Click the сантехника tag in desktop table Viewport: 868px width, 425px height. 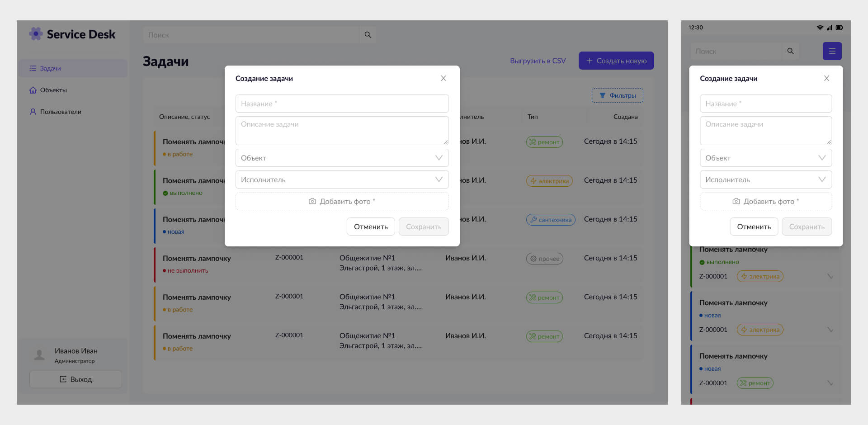551,220
